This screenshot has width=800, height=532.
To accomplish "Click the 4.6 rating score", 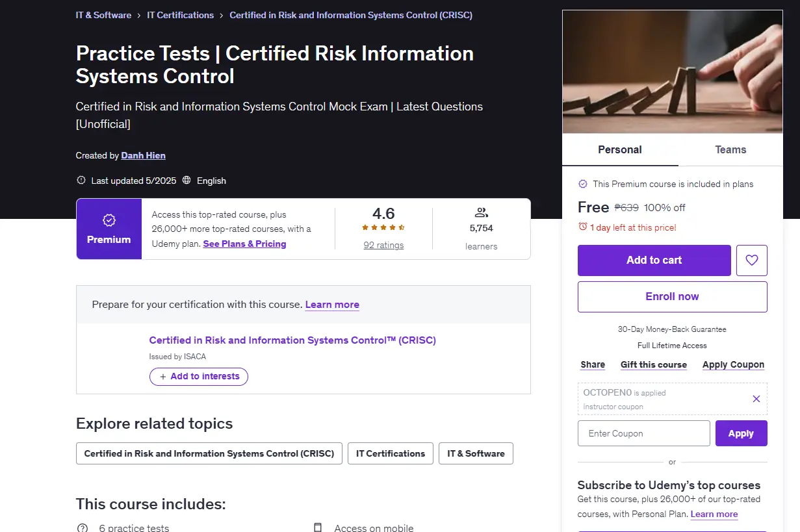I will tap(383, 213).
